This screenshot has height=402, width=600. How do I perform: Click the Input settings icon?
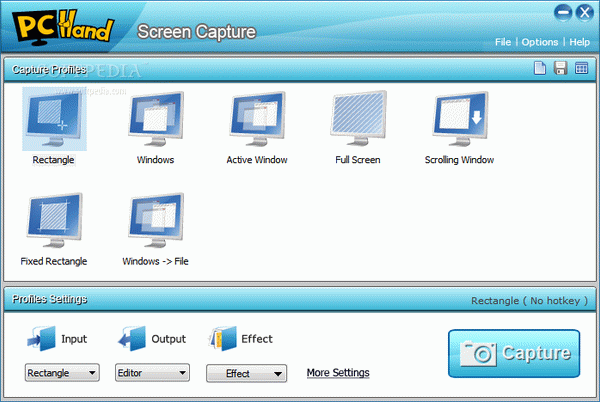(x=41, y=339)
